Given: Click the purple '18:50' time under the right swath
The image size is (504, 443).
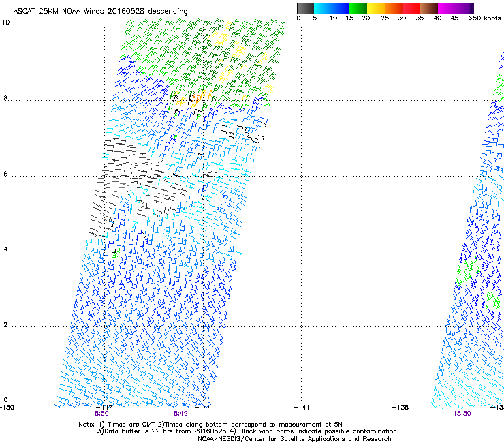Looking at the screenshot, I should (462, 414).
